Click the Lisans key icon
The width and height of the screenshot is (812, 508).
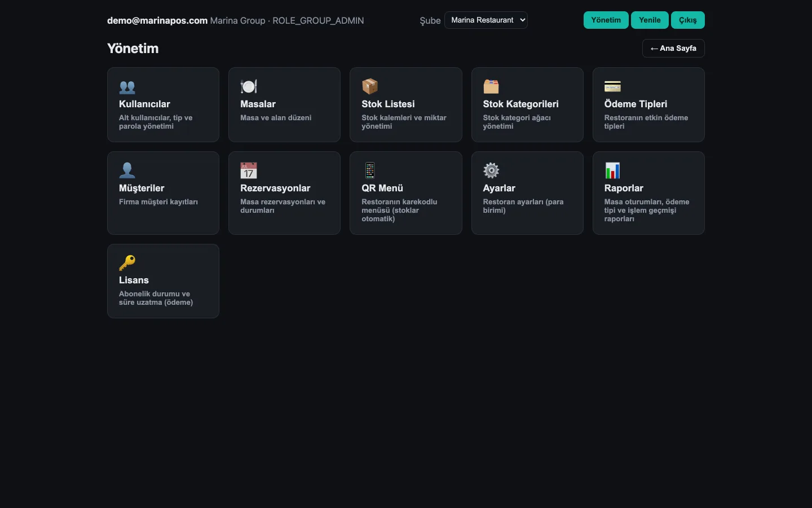(127, 262)
